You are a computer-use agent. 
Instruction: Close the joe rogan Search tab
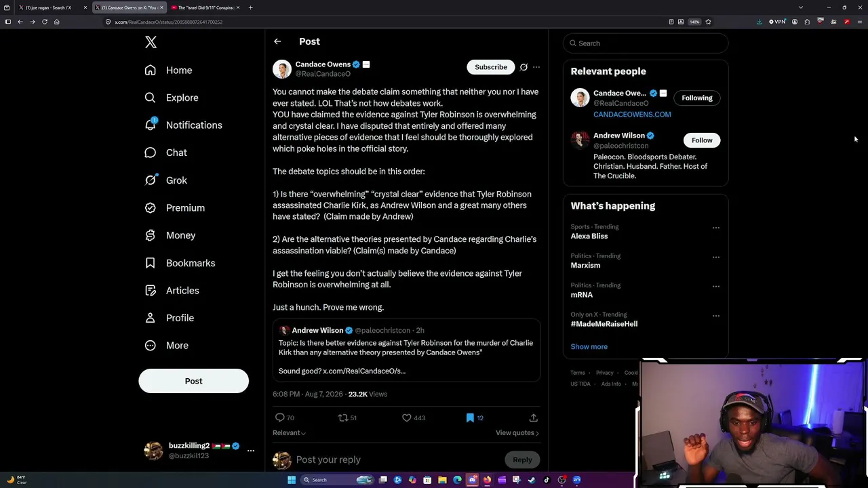coord(85,7)
